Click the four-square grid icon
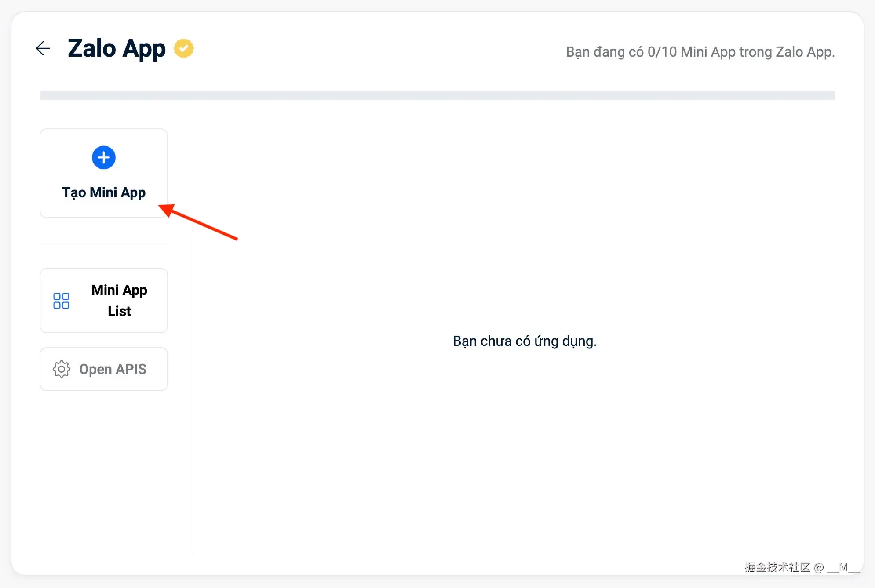This screenshot has height=588, width=875. 61,301
